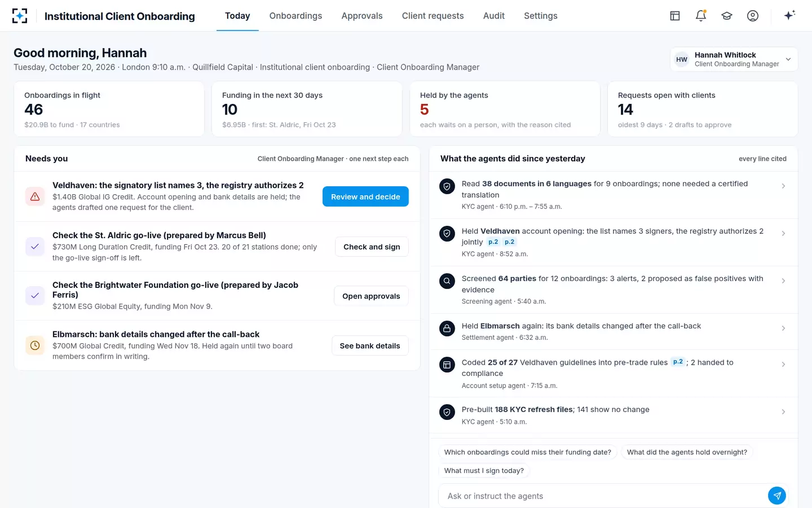This screenshot has height=508, width=812.
Task: Send the message with the paper plane icon
Action: pos(777,496)
